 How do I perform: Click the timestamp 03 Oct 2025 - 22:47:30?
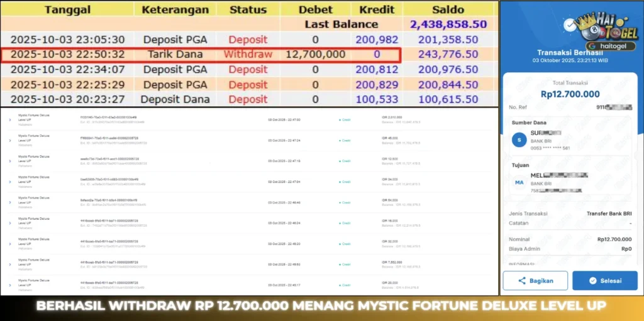[284, 119]
